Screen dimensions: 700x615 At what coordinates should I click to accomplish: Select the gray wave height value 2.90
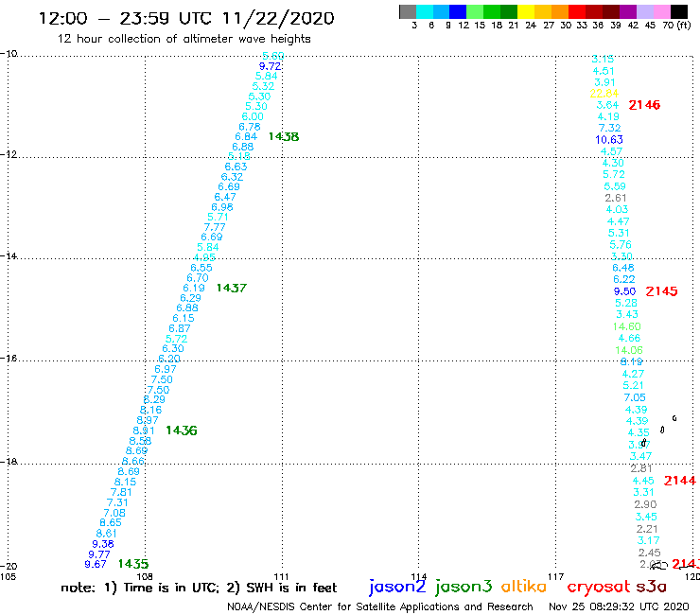(645, 504)
